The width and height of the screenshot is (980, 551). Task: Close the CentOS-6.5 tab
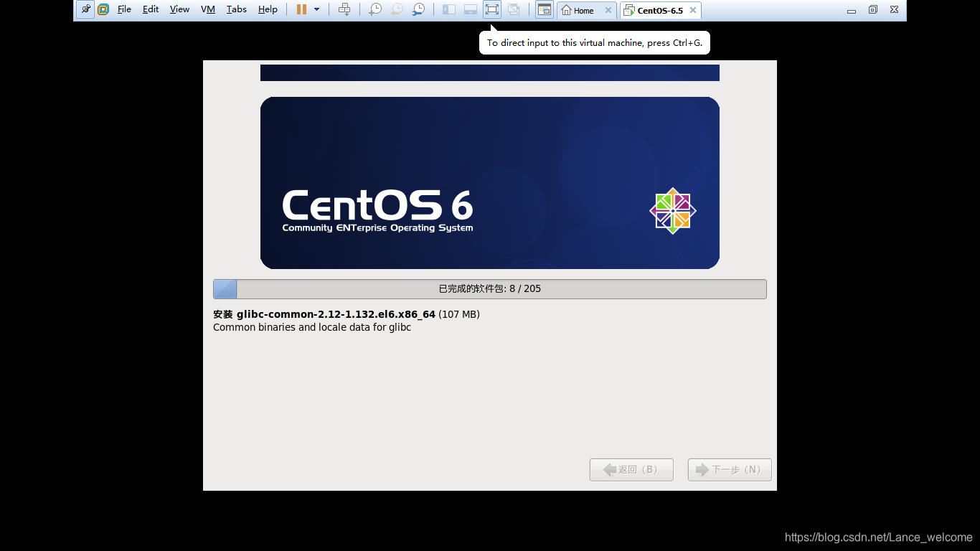point(693,11)
